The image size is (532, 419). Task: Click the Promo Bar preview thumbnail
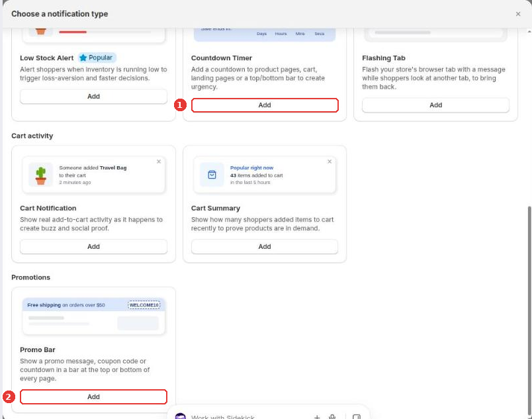[x=93, y=316]
